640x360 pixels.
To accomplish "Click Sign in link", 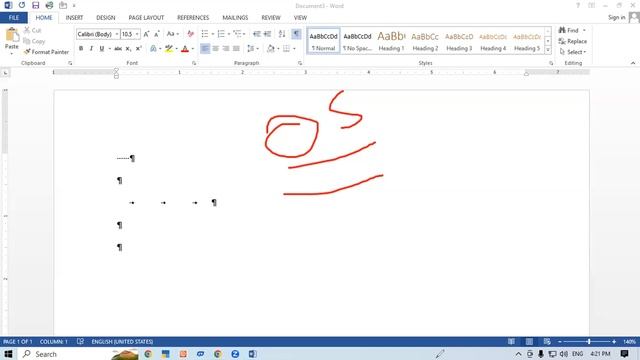I will (616, 18).
